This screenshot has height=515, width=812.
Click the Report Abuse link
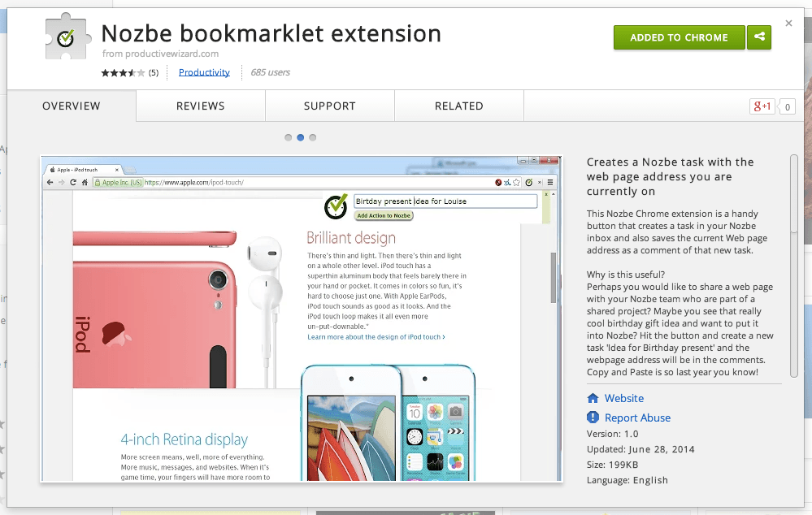[637, 418]
